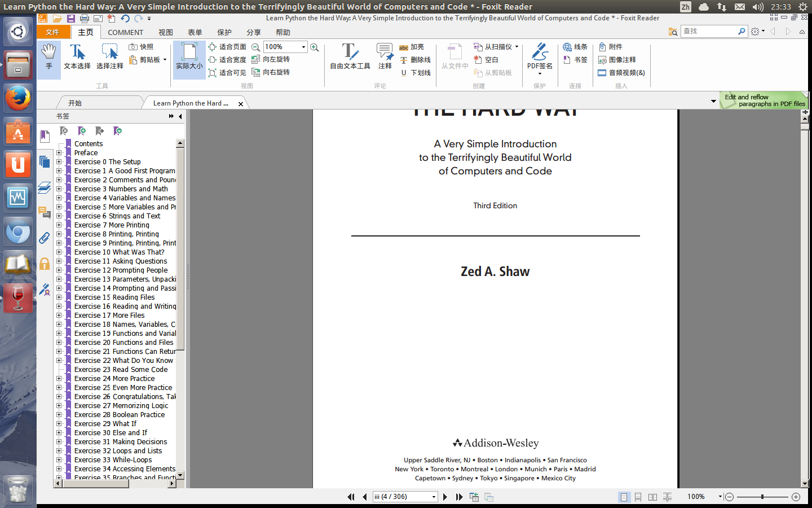Screen dimensions: 812x508
Task: Switch to the 表单 (Form) ribbon tab
Action: (x=195, y=33)
